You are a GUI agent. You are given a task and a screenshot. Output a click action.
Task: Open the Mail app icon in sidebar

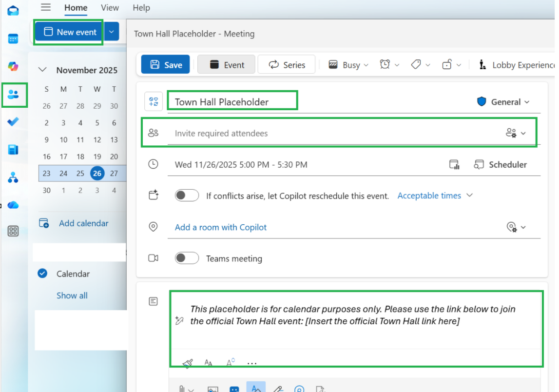point(13,10)
